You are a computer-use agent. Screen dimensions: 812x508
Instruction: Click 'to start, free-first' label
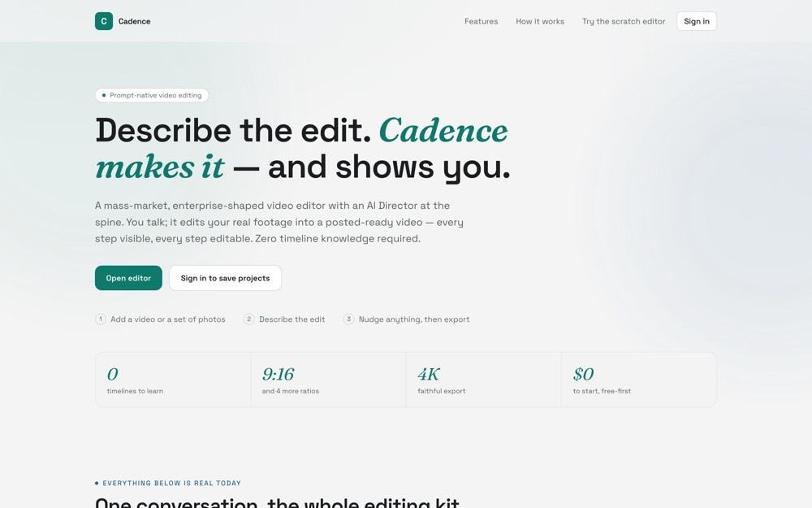pyautogui.click(x=602, y=391)
